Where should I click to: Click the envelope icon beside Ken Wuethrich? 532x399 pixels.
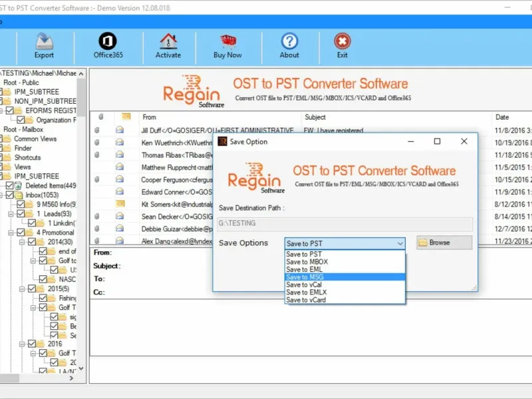120,143
